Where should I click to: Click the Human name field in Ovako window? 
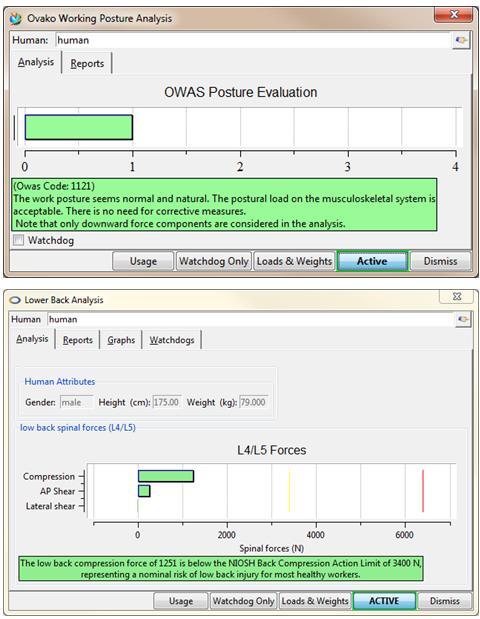253,40
